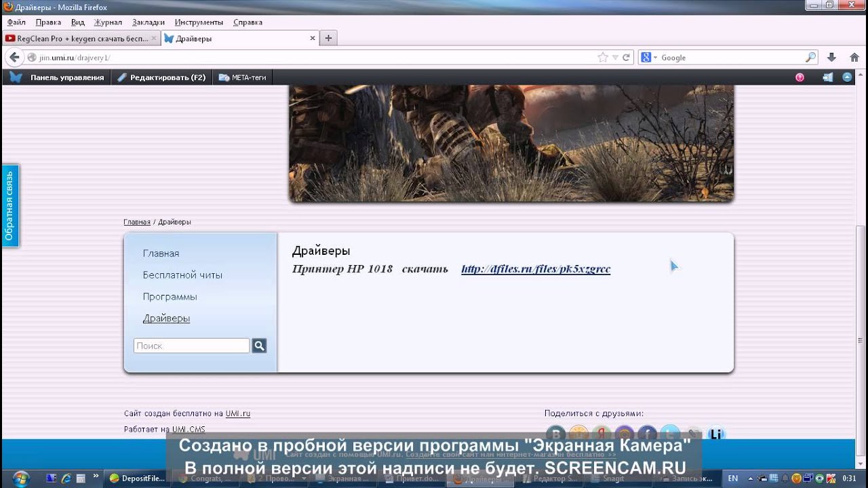The height and width of the screenshot is (488, 868).
Task: Collapse the UMI toolbar with blue arrow
Action: [x=847, y=77]
